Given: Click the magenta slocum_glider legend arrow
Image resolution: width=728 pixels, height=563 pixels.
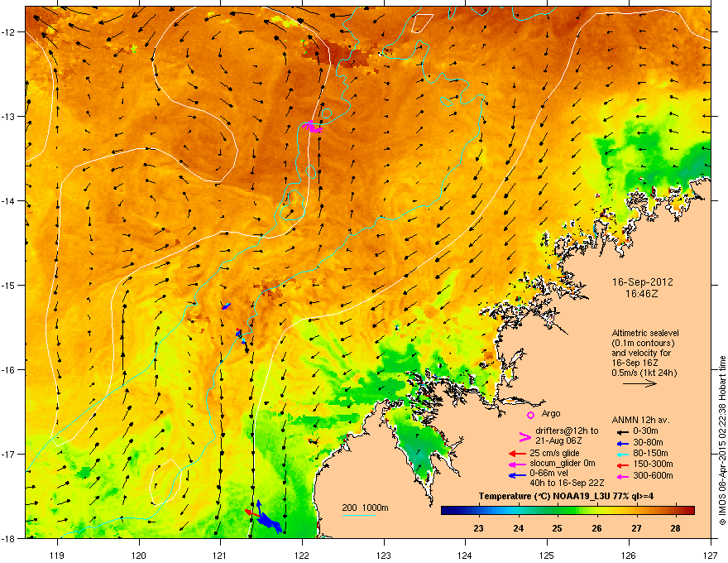Looking at the screenshot, I should click(x=517, y=464).
